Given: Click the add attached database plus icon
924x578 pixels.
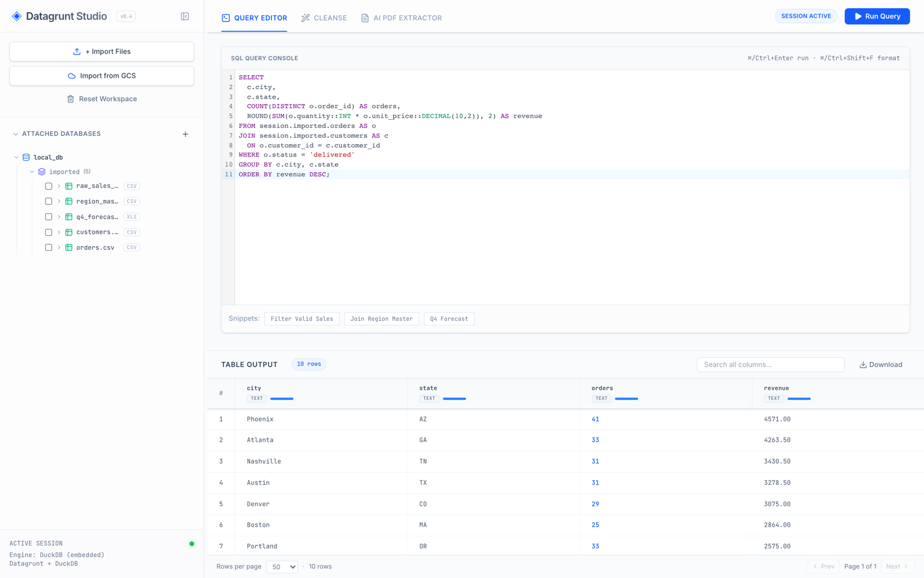Looking at the screenshot, I should click(x=185, y=134).
